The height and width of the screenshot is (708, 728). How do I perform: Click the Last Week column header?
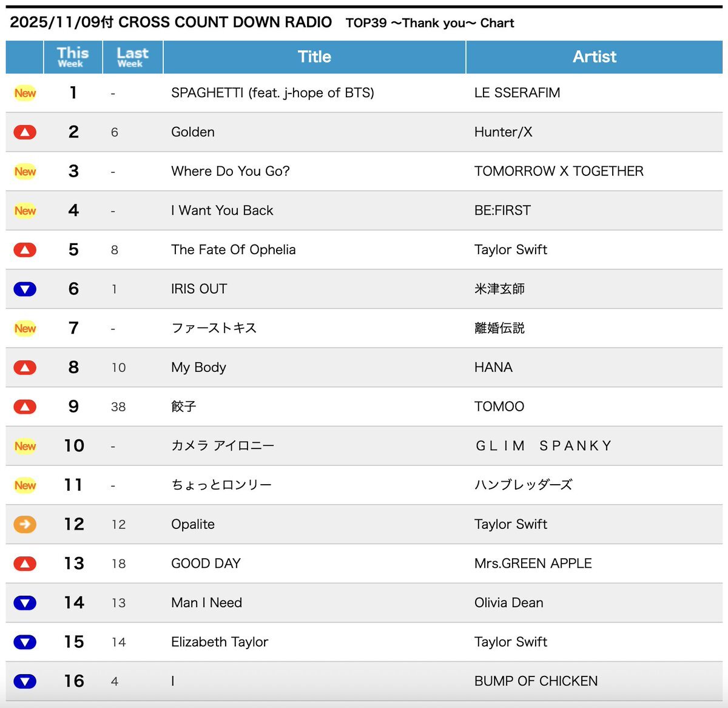(x=132, y=57)
